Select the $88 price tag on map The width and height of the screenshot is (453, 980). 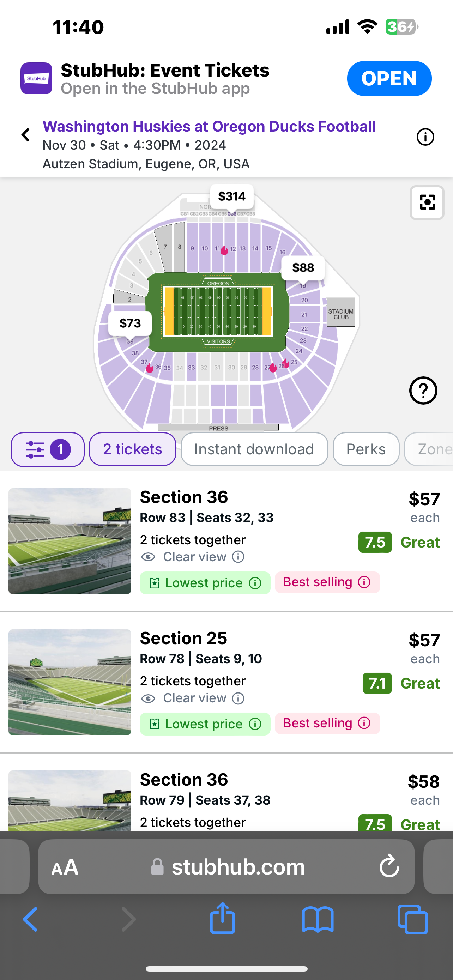click(x=303, y=268)
